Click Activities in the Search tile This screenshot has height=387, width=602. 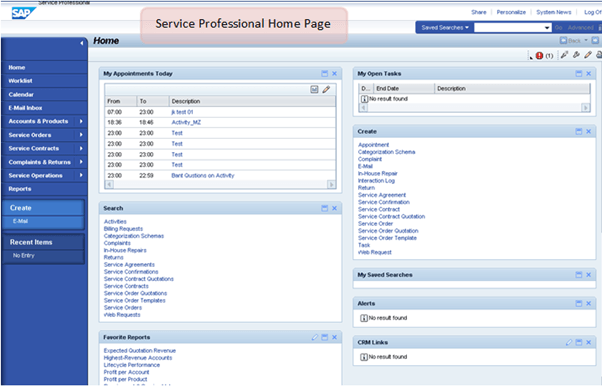115,222
